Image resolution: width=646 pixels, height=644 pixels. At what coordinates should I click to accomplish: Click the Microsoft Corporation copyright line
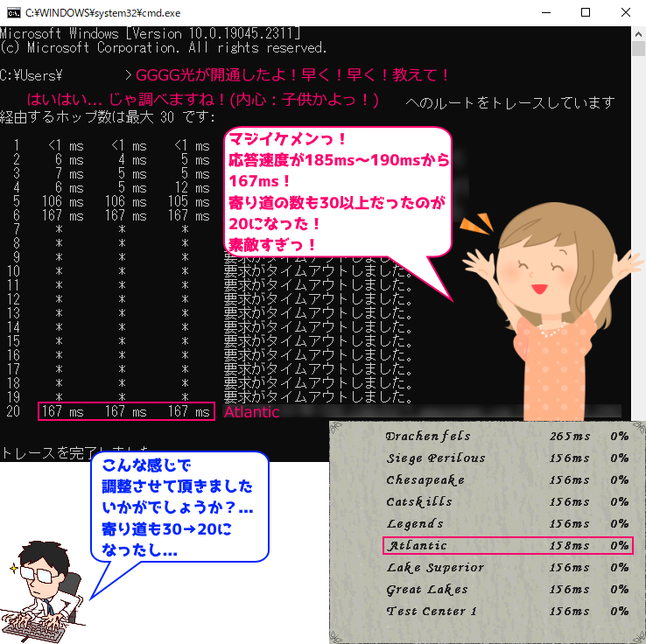164,48
